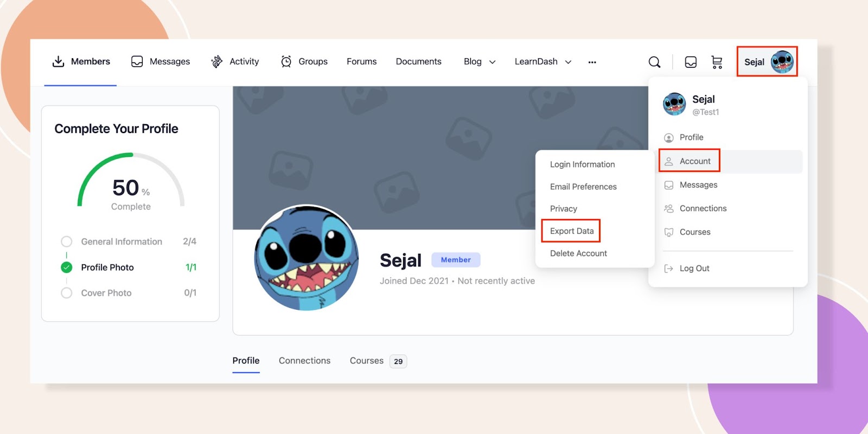Viewport: 868px width, 434px height.
Task: Open the three-dots more menu
Action: pos(592,62)
